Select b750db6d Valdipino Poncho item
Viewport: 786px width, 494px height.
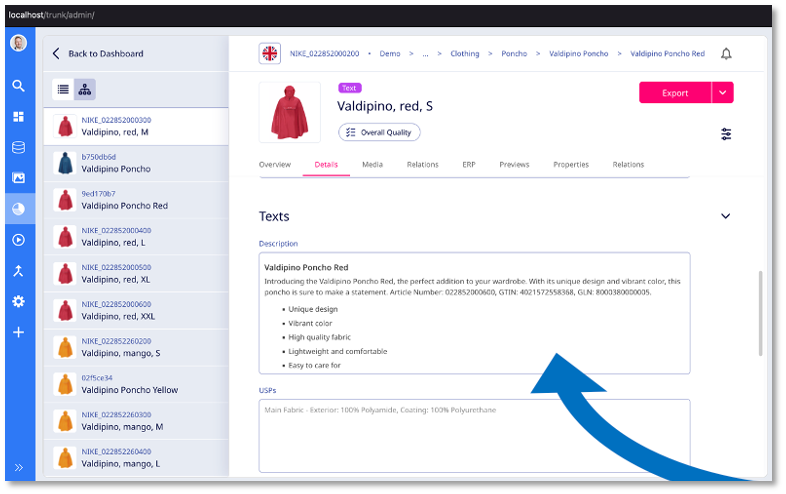click(136, 163)
